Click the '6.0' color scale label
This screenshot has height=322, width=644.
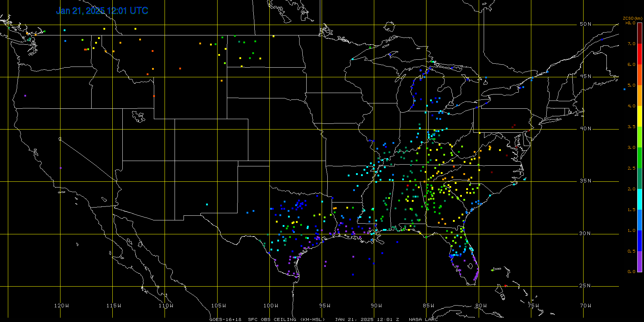(x=631, y=64)
